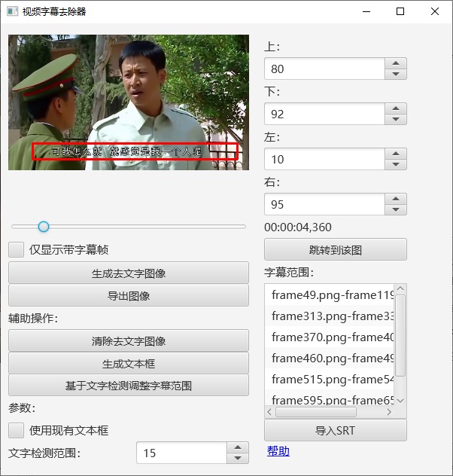Select frame370.png subtitle range row

(x=330, y=337)
